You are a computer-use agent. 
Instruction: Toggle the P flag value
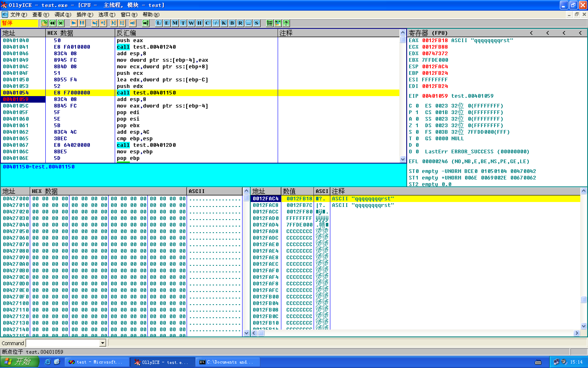(x=417, y=112)
